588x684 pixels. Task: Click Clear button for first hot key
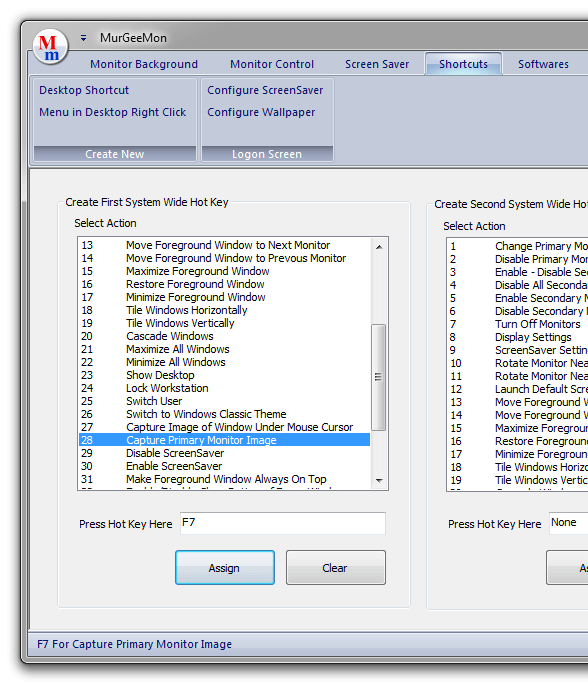point(335,568)
